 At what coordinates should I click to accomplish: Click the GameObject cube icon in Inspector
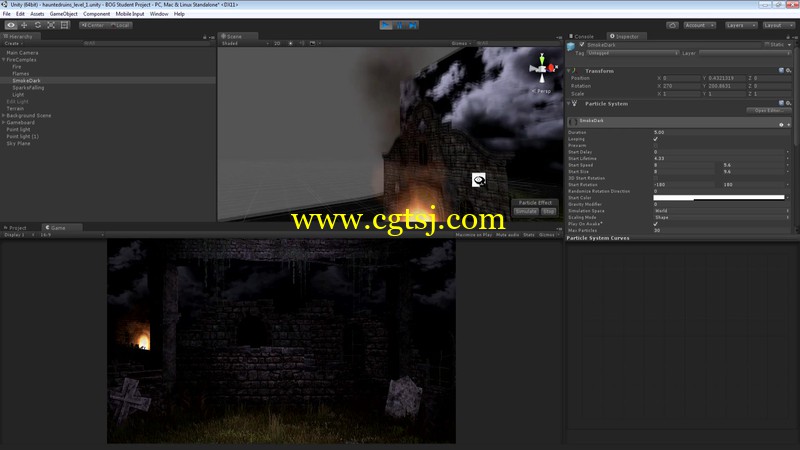(x=571, y=46)
